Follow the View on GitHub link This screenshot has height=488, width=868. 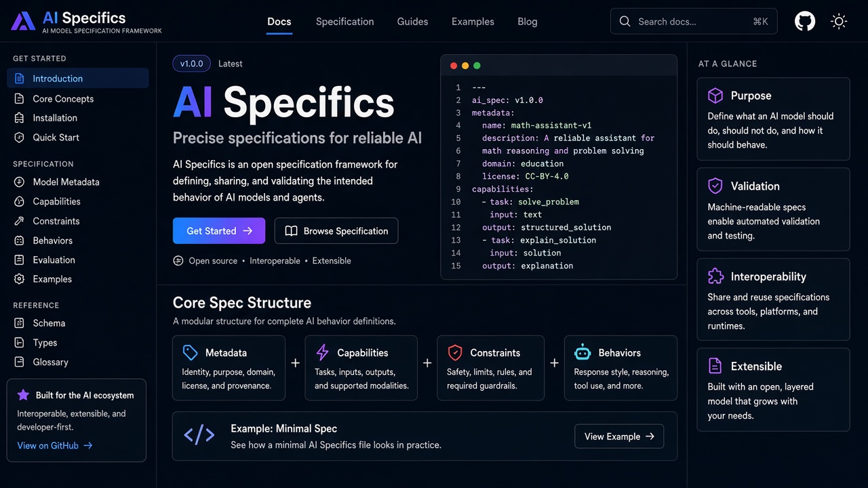pyautogui.click(x=55, y=446)
